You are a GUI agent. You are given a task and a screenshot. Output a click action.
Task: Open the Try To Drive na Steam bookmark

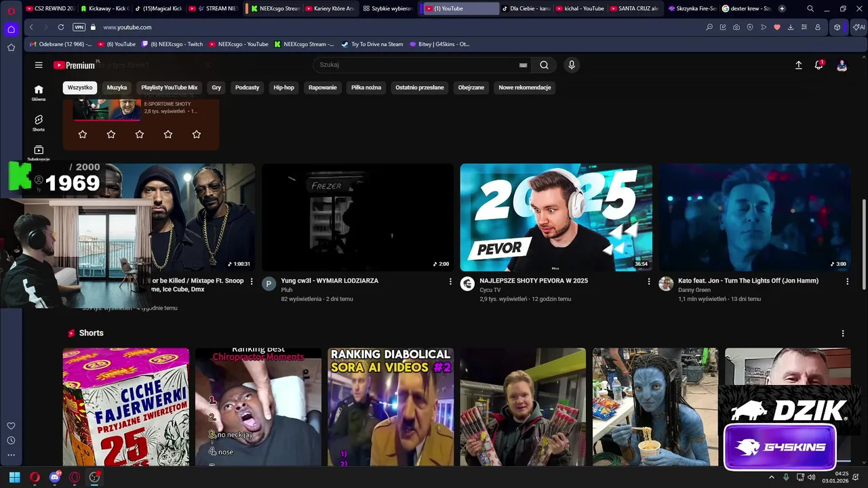[x=372, y=44]
